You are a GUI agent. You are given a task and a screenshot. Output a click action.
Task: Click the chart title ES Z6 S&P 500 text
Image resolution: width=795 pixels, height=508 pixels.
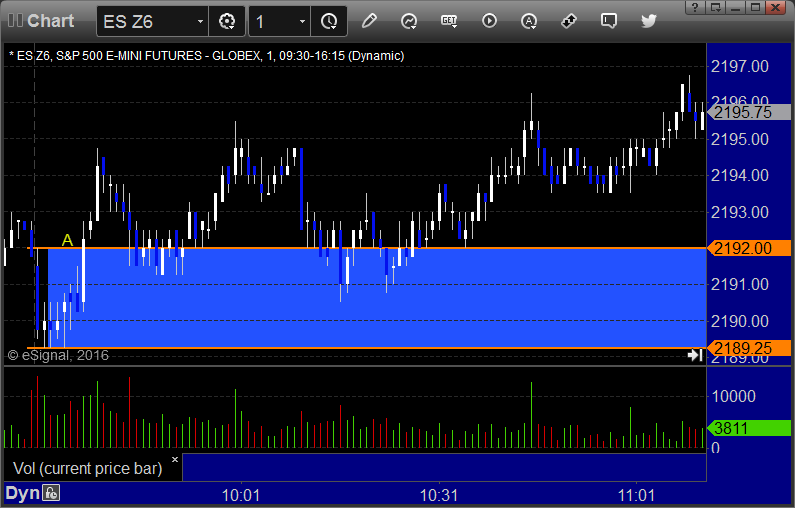pos(206,56)
